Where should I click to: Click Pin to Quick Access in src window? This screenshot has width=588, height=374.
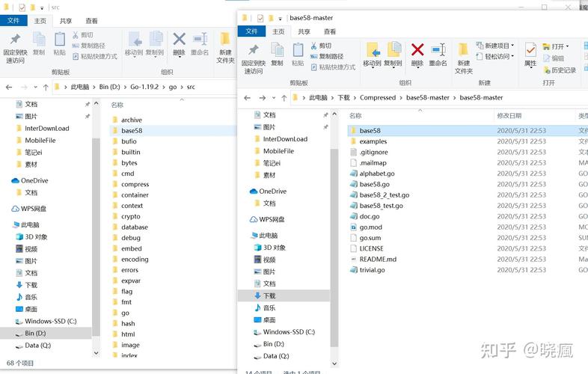click(15, 48)
